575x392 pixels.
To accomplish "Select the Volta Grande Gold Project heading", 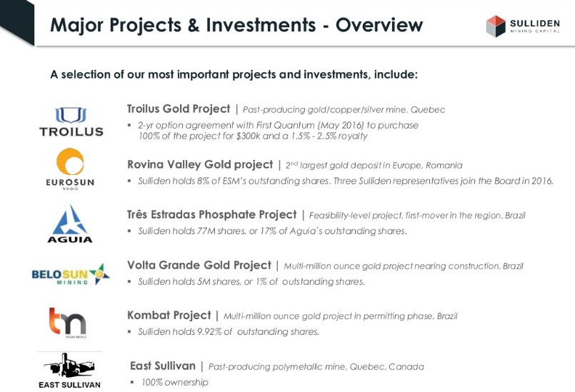I will (x=199, y=266).
